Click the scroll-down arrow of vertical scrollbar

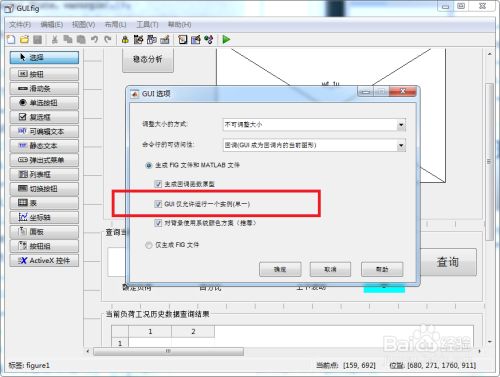click(489, 342)
